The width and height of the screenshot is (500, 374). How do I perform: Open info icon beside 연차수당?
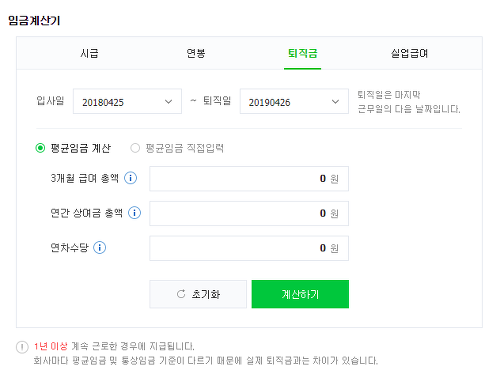click(x=100, y=248)
